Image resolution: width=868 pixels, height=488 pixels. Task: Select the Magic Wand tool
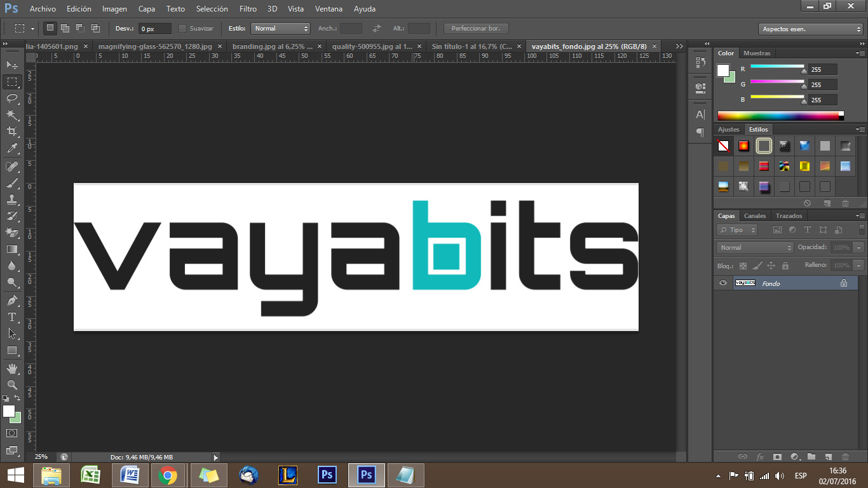12,115
